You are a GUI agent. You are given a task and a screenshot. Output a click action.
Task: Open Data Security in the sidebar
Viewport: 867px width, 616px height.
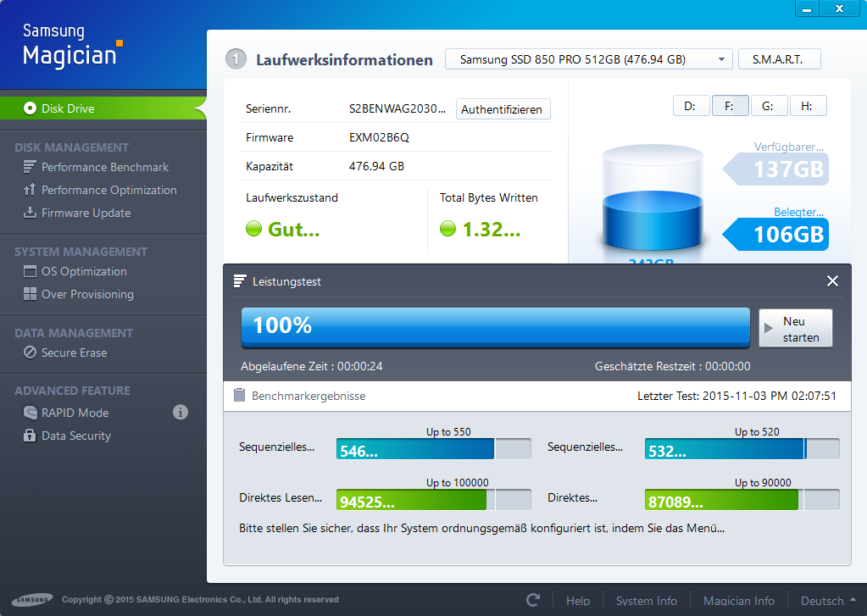coord(76,436)
